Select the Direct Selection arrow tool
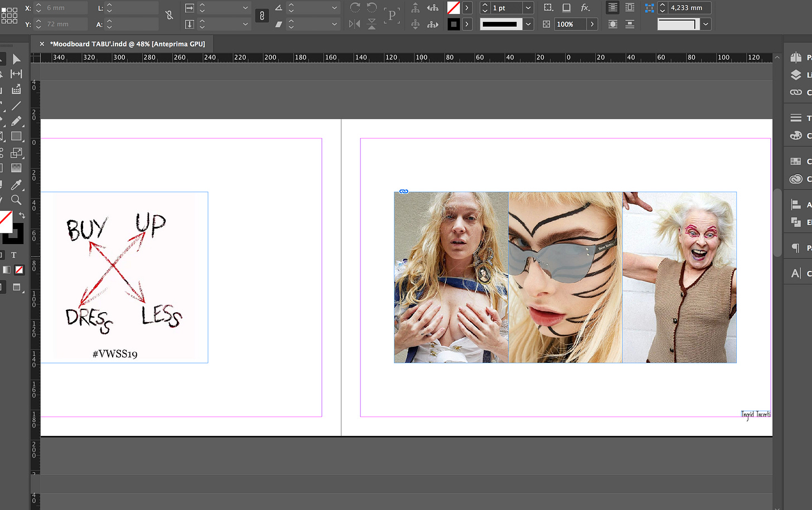 point(16,59)
